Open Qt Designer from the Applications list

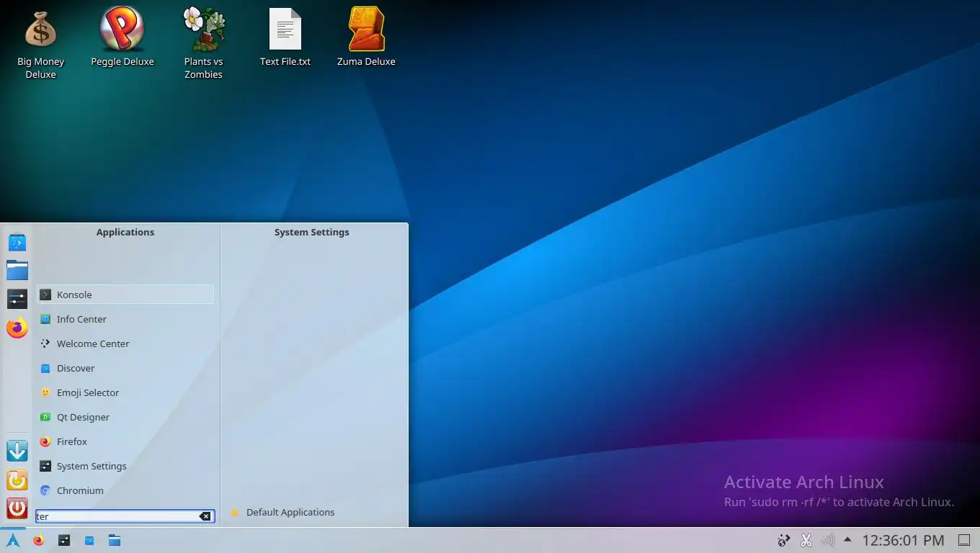coord(125,417)
